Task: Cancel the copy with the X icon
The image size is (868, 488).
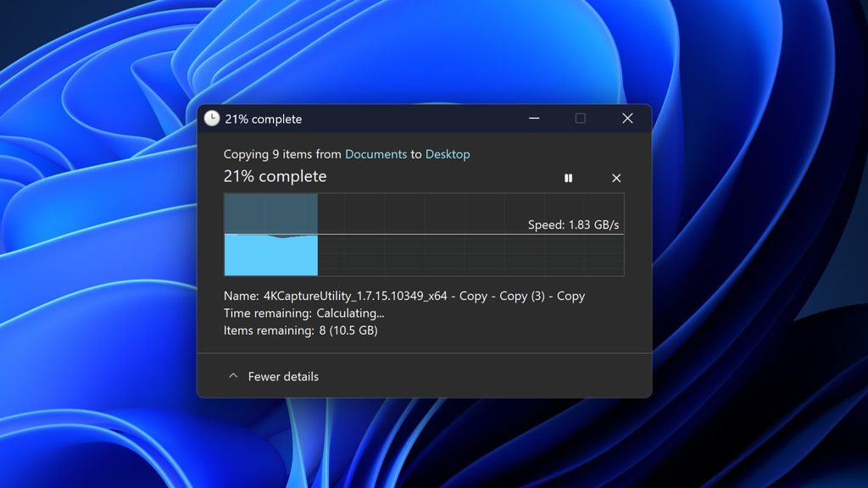Action: coord(616,178)
